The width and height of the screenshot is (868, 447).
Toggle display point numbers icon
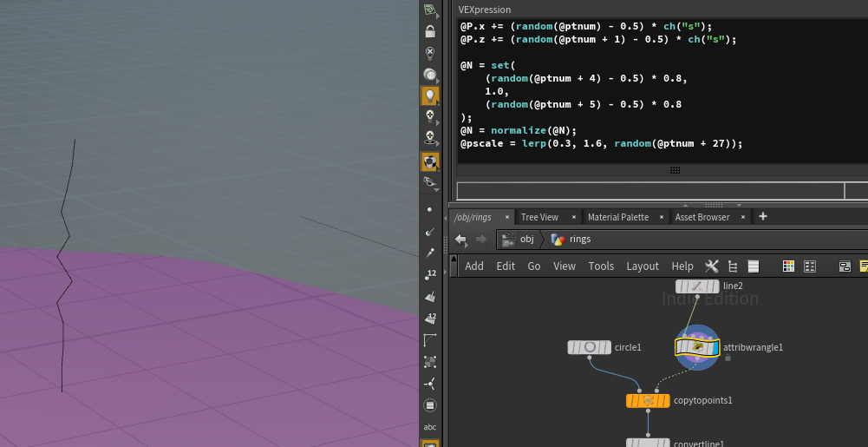(x=430, y=275)
